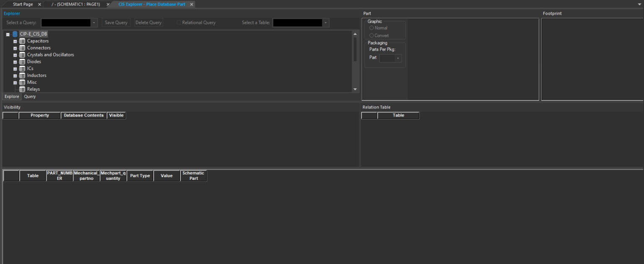This screenshot has height=264, width=644.
Task: Click the CIP-E_CIS_DB database icon
Action: click(15, 34)
